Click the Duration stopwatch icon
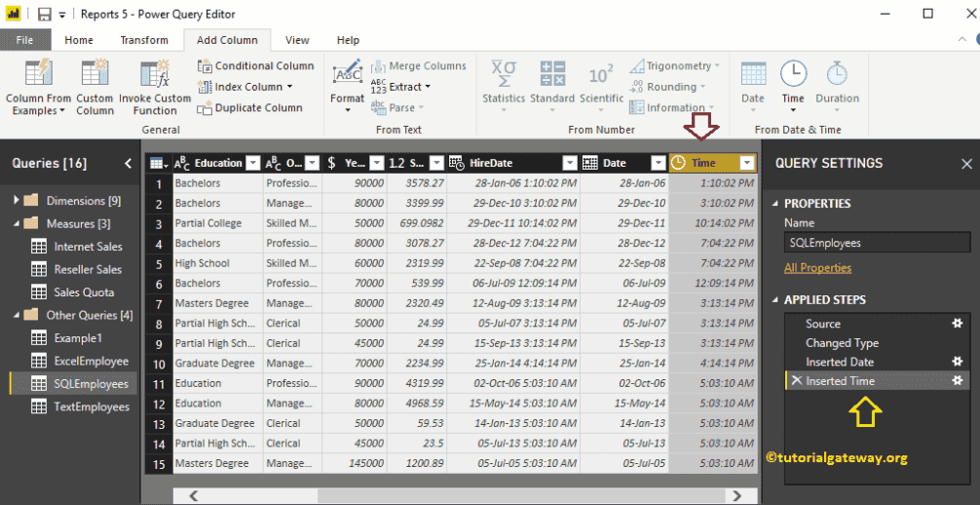This screenshot has height=505, width=980. (x=837, y=74)
